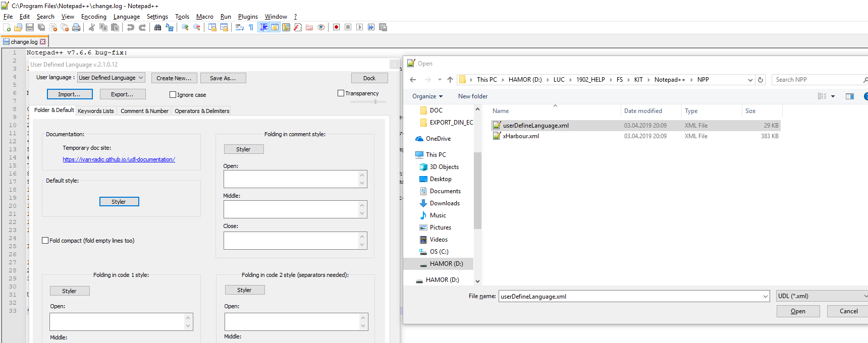
Task: Click the New file toolbar icon
Action: (x=7, y=27)
